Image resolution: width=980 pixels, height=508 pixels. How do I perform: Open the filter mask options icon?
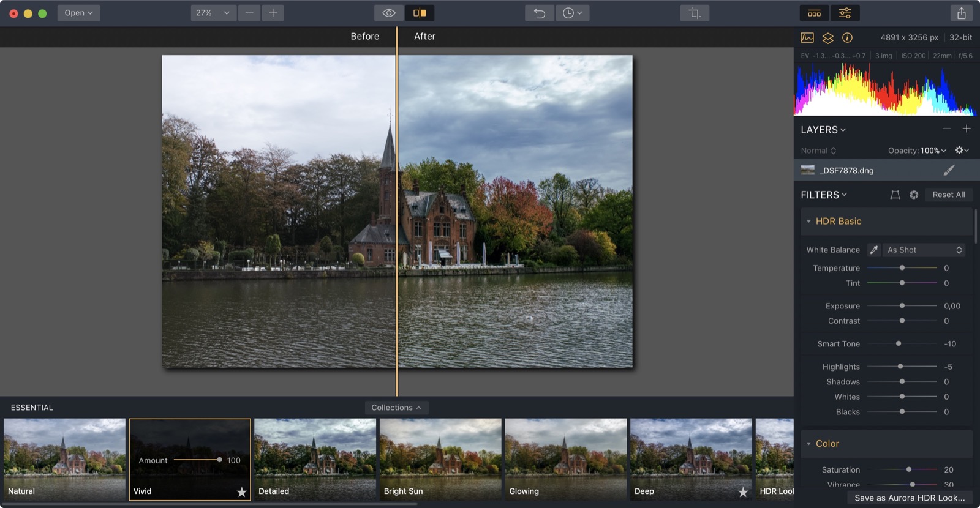tap(914, 195)
